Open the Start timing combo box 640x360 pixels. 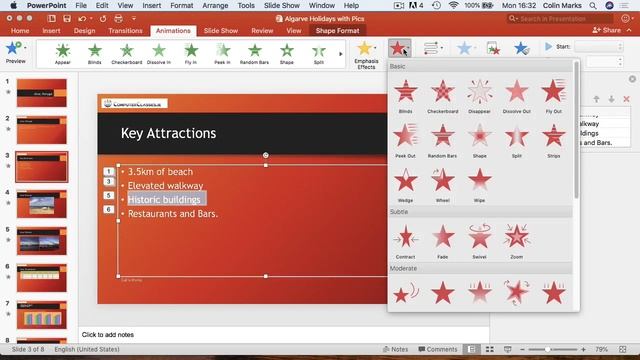[599, 47]
